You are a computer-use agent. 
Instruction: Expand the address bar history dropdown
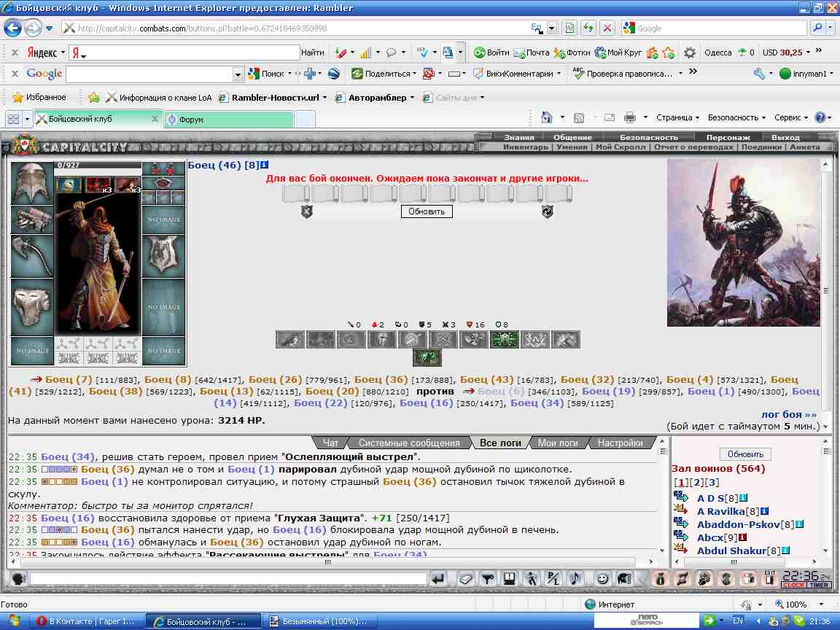click(x=552, y=28)
